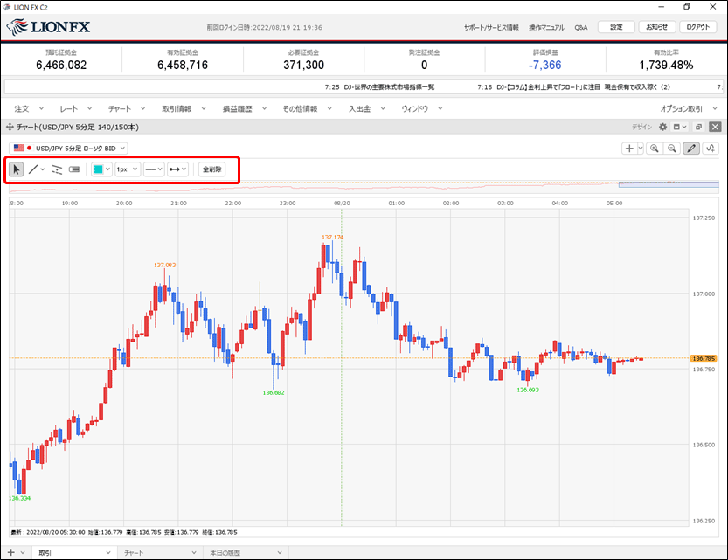The image size is (728, 560).
Task: Open the オプション取引 menu
Action: click(x=689, y=108)
